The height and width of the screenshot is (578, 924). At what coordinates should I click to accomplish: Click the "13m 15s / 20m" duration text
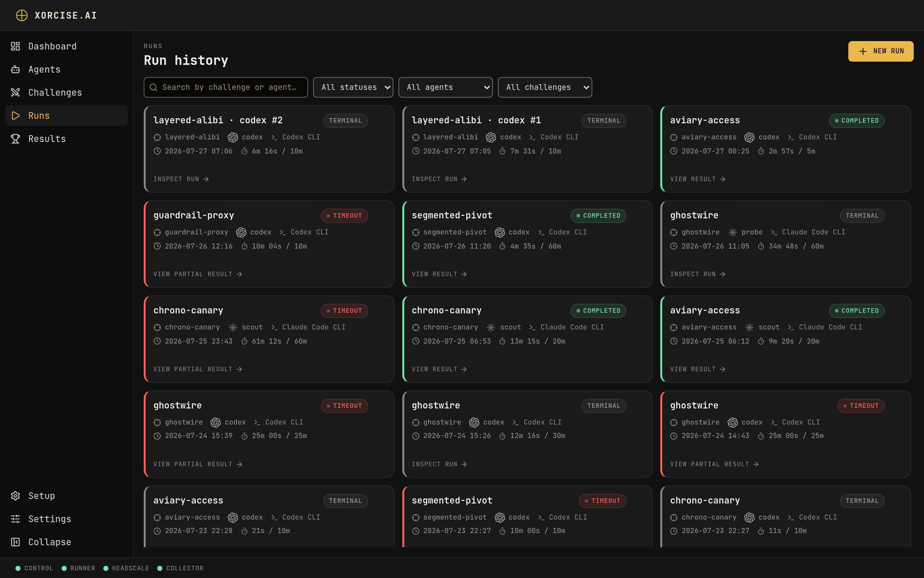pyautogui.click(x=538, y=341)
